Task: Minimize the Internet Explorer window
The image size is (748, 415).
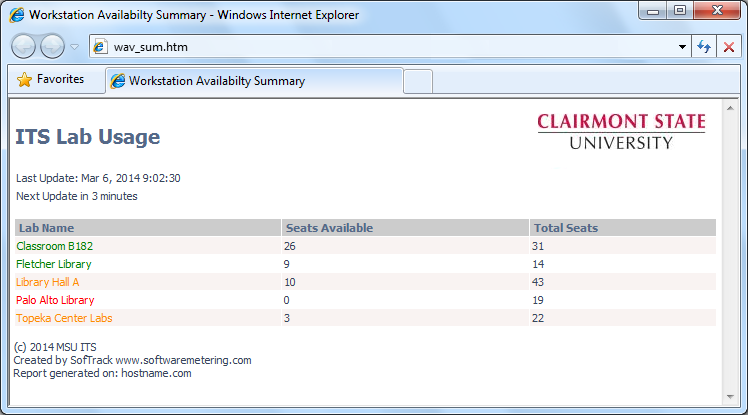Action: tap(653, 11)
